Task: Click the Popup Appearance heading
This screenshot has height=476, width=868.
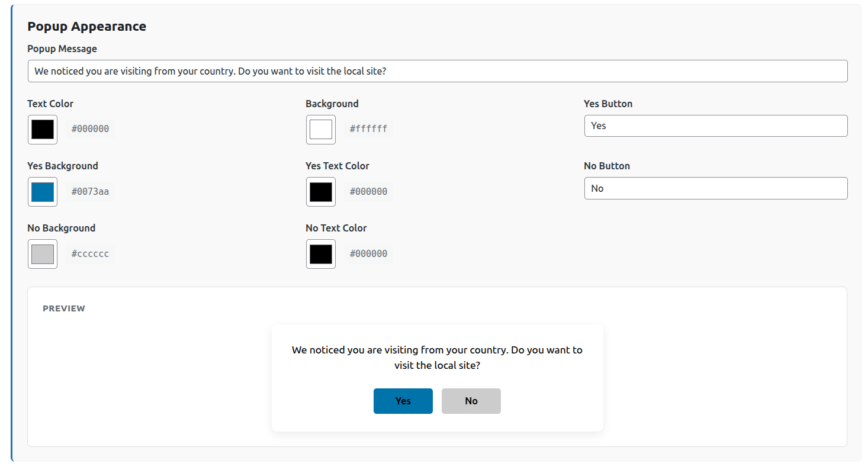Action: (x=86, y=27)
